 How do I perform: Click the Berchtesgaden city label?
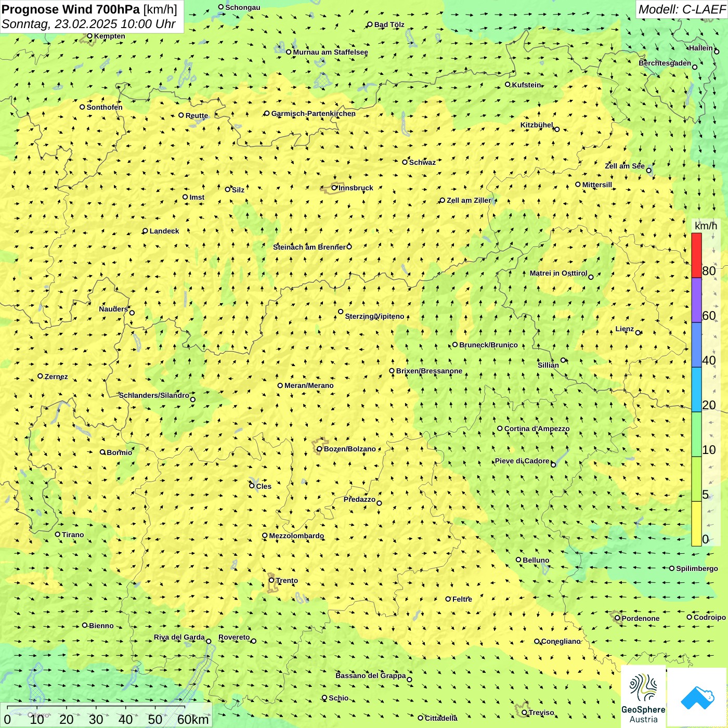click(665, 63)
